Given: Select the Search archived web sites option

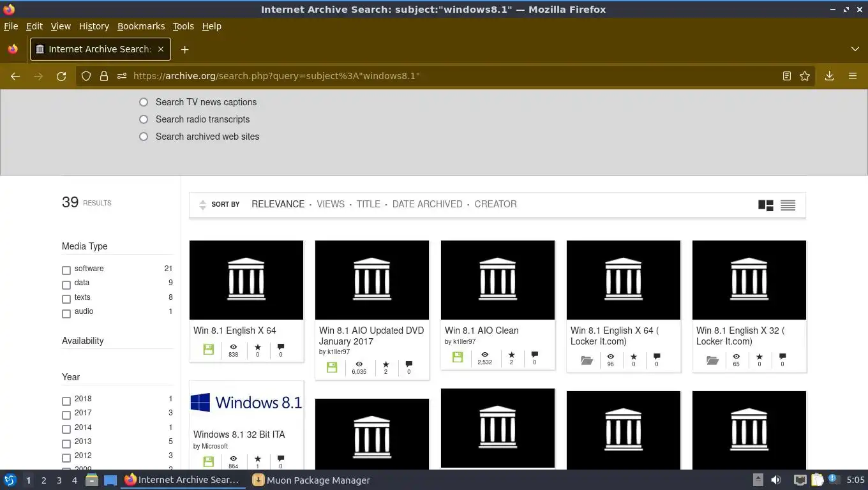Looking at the screenshot, I should click(144, 137).
